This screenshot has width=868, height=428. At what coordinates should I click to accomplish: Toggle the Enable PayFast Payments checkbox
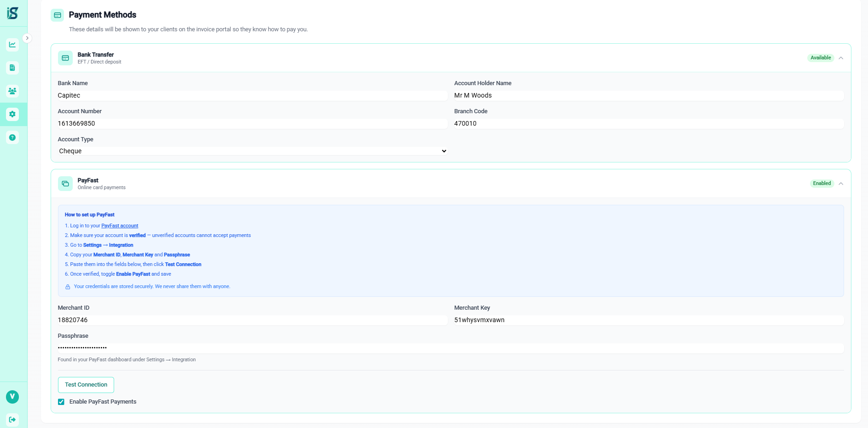(x=61, y=402)
